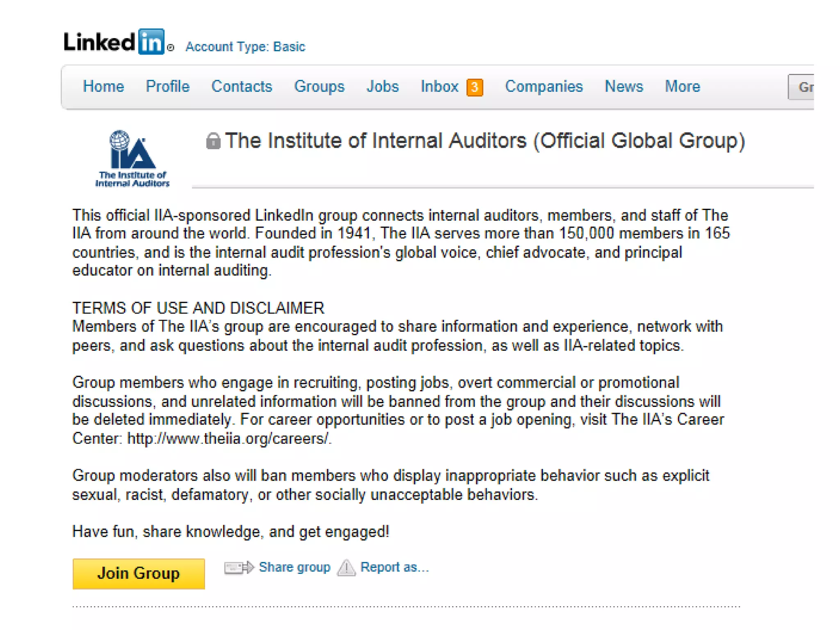
Task: Click the IIA group logo thumbnail
Action: click(132, 159)
